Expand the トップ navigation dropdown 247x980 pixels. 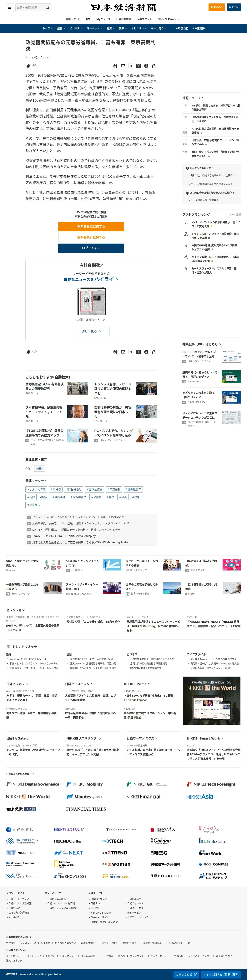47,28
